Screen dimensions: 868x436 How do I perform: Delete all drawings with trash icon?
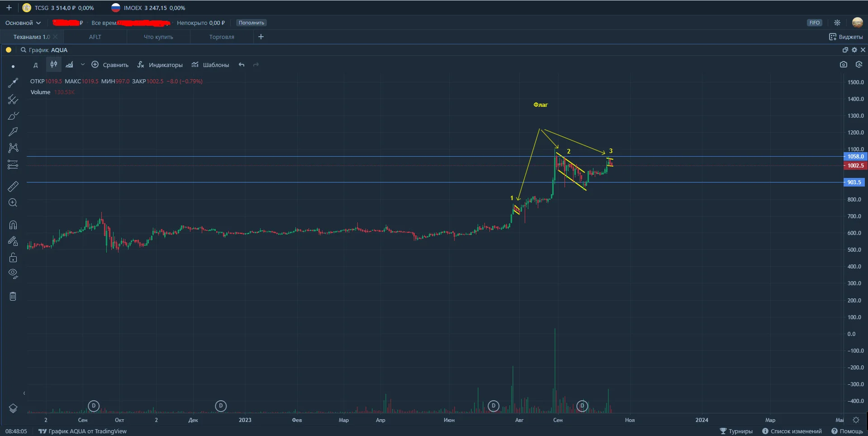coord(13,296)
